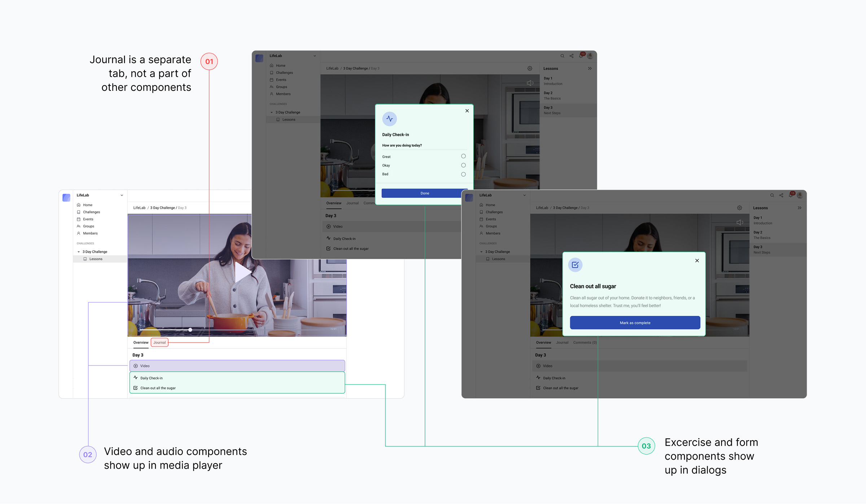
Task: Click the search icon in top window header
Action: point(562,56)
